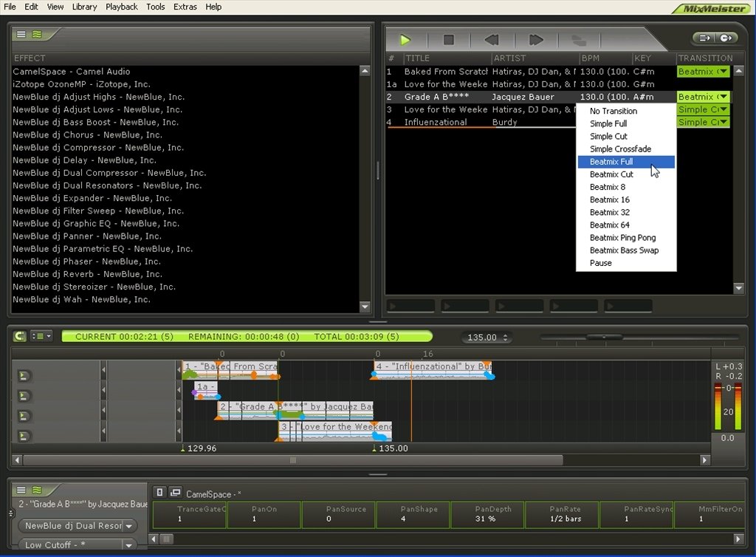Choose Simple Cut in transition menu
756x557 pixels.
(x=626, y=136)
